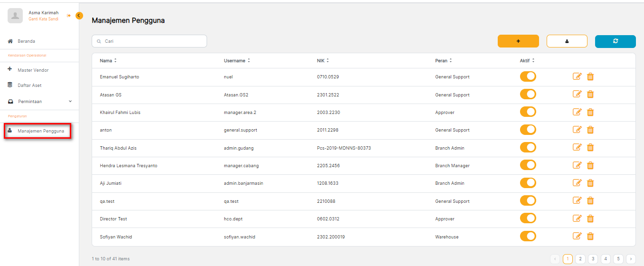Viewport: 644px width, 266px height.
Task: Go to Master Vendor menu item
Action: click(x=33, y=70)
